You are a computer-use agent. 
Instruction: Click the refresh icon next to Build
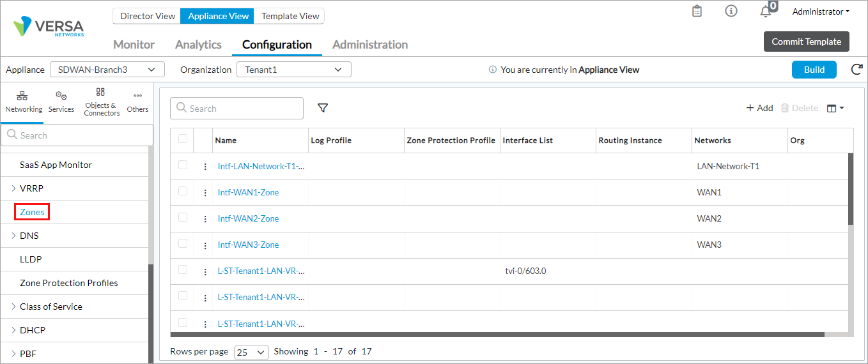(x=856, y=70)
